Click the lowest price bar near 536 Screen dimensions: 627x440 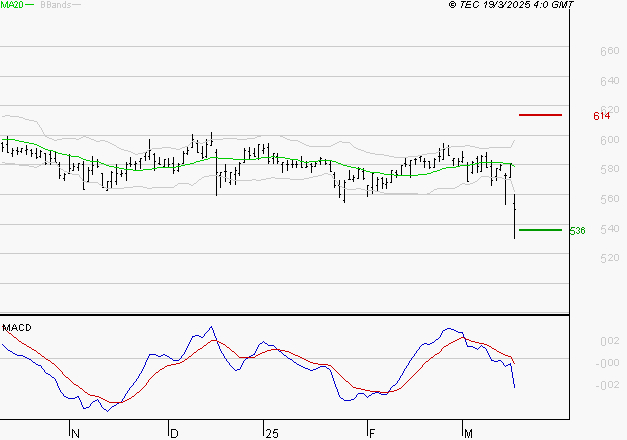(515, 225)
